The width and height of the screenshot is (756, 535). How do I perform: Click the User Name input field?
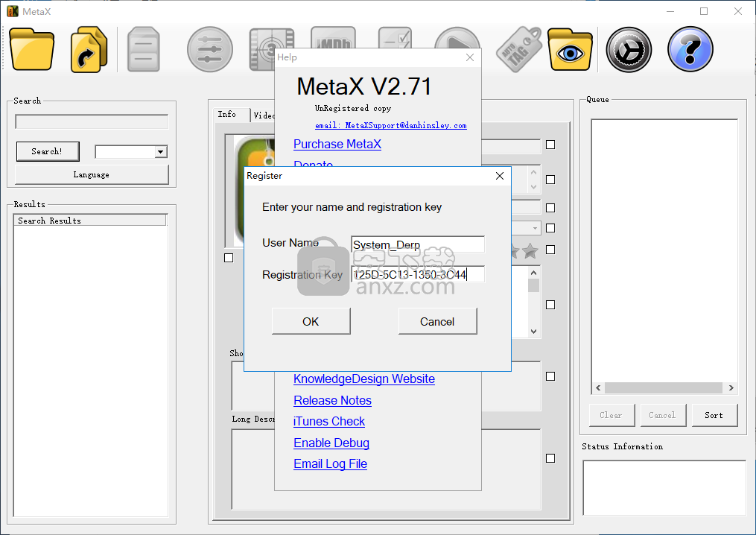click(x=418, y=244)
